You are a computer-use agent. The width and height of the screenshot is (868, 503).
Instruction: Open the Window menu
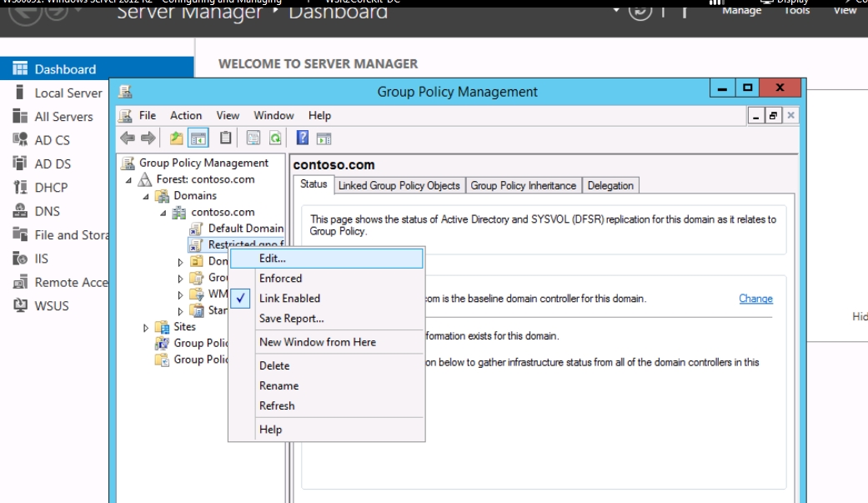[x=273, y=115]
